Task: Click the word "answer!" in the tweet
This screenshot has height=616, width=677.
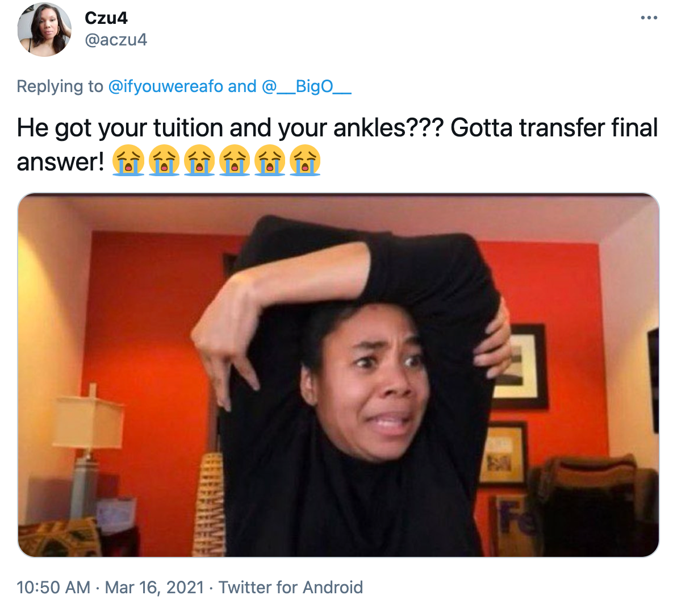Action: point(60,162)
